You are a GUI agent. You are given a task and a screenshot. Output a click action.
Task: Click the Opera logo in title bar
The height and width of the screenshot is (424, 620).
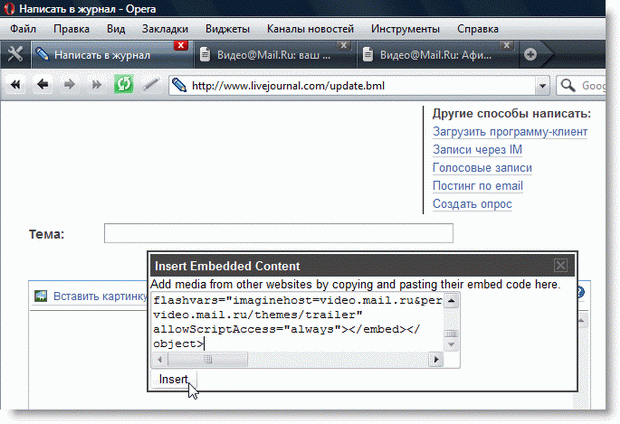(9, 8)
